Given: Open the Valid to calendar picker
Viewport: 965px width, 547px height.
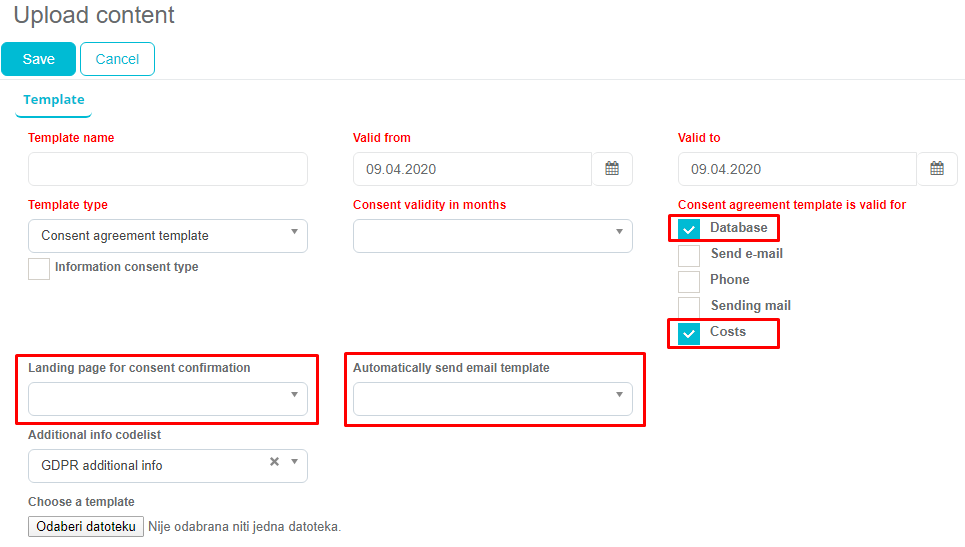Looking at the screenshot, I should pyautogui.click(x=937, y=169).
